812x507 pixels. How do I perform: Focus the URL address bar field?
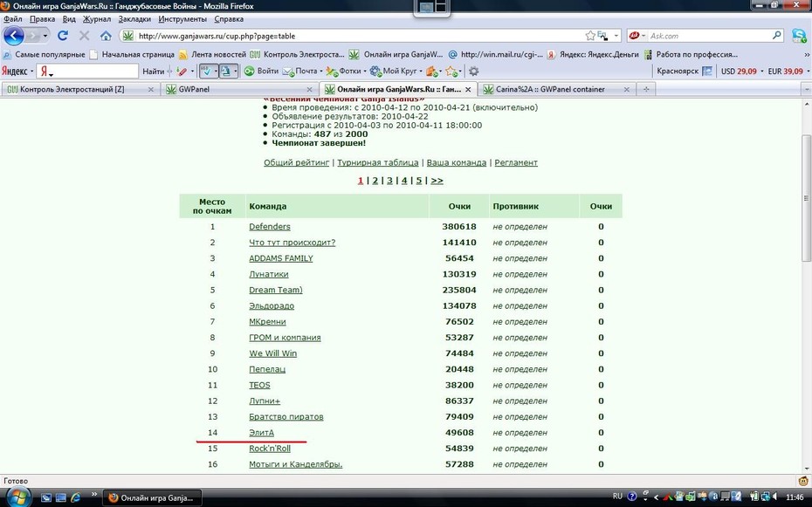(357, 36)
